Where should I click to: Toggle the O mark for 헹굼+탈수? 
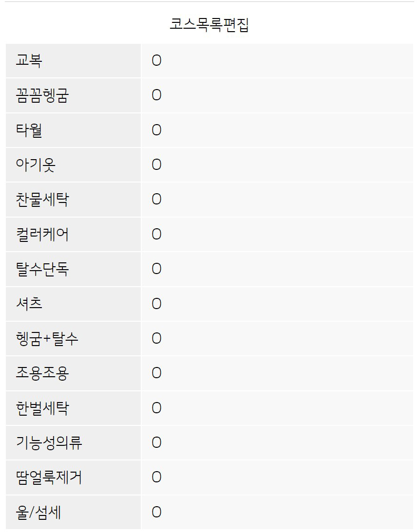click(156, 338)
